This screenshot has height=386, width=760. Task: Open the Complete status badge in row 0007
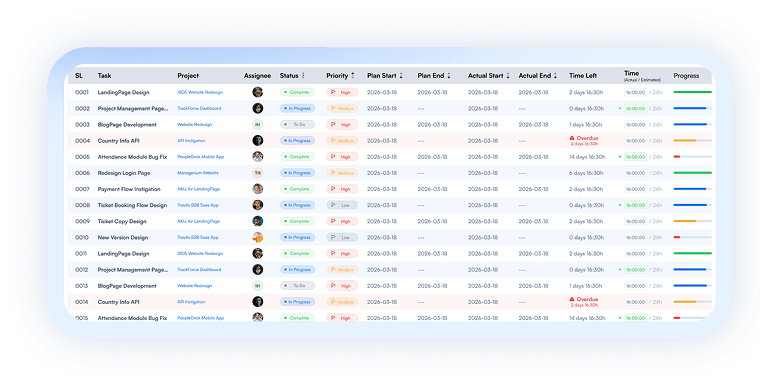pos(297,189)
